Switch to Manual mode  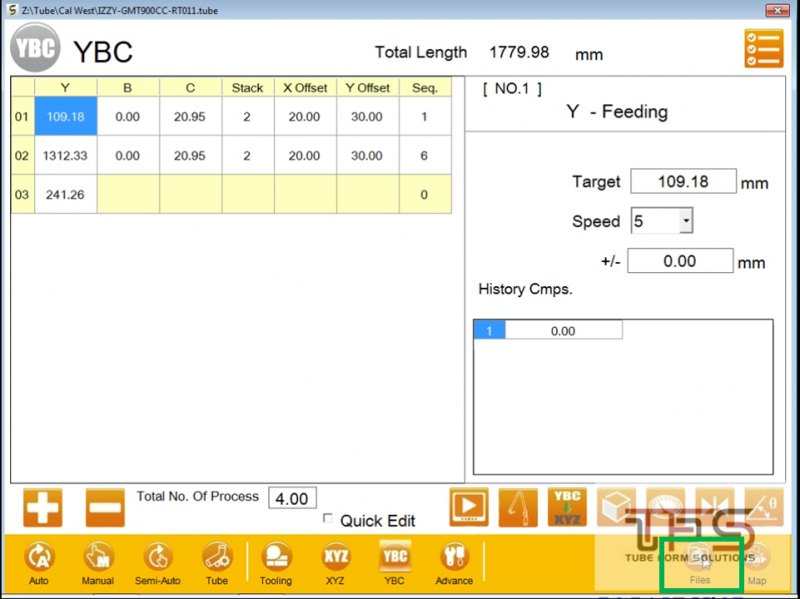98,563
